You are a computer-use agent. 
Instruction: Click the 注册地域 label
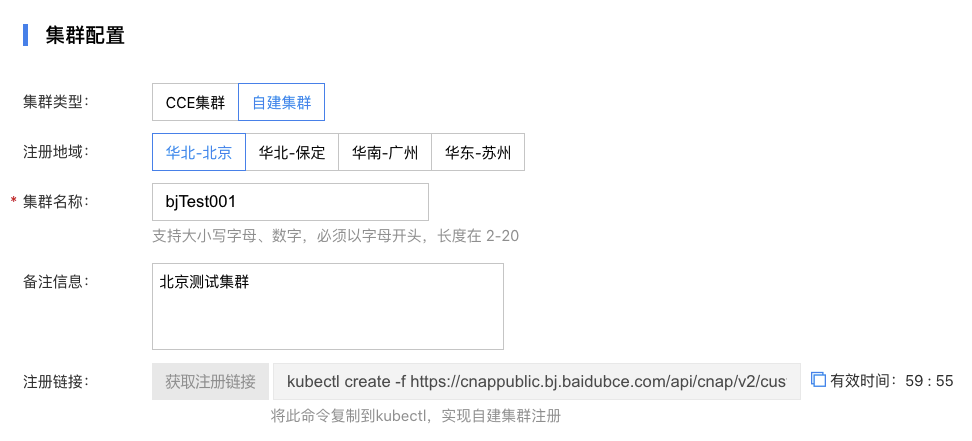[56, 151]
